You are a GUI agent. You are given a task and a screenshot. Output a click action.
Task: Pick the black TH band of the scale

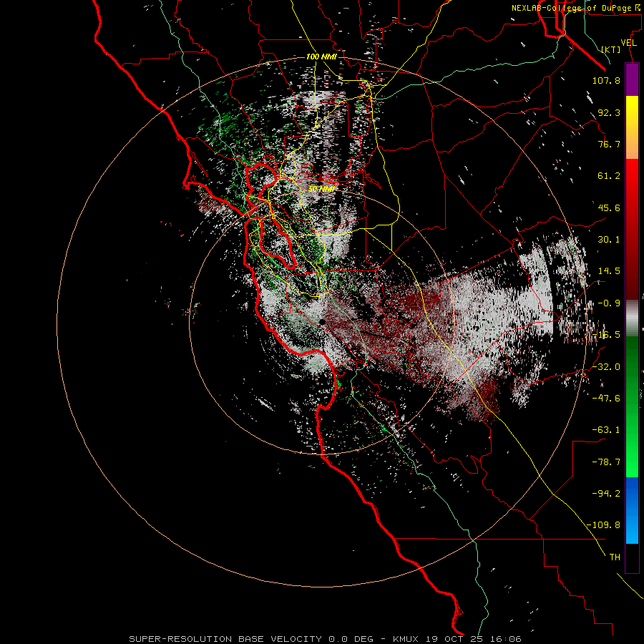pyautogui.click(x=632, y=558)
